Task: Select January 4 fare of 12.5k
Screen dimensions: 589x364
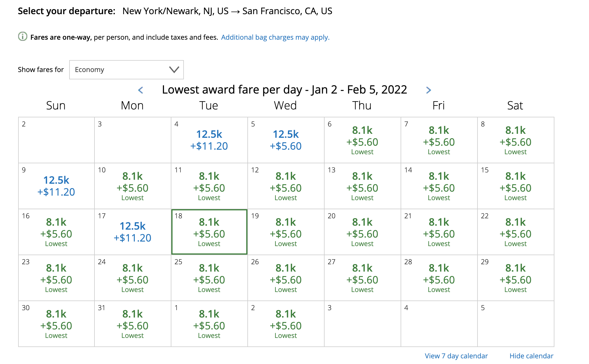Action: click(x=209, y=140)
